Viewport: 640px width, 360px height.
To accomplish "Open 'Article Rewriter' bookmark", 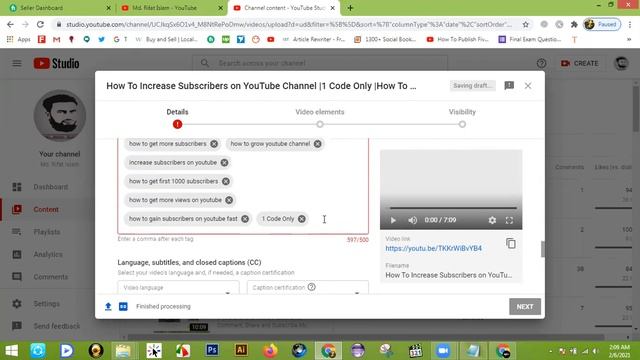I will pos(314,39).
